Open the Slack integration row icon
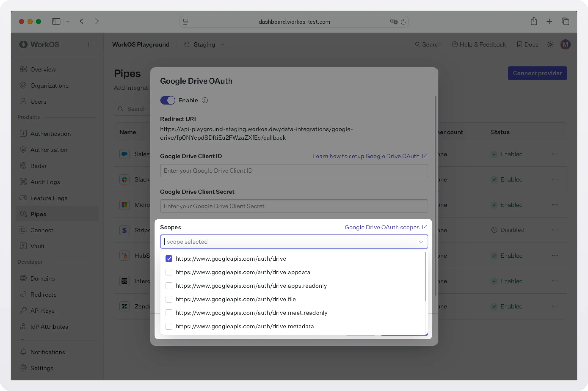Viewport: 588px width, 391px height. tap(124, 179)
